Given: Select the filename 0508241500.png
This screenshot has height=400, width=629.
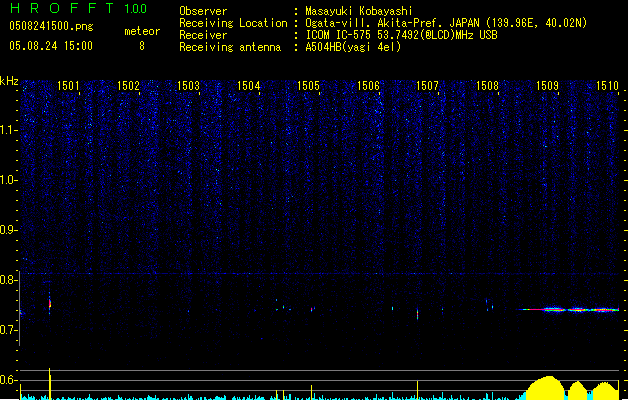Looking at the screenshot, I should [51, 26].
